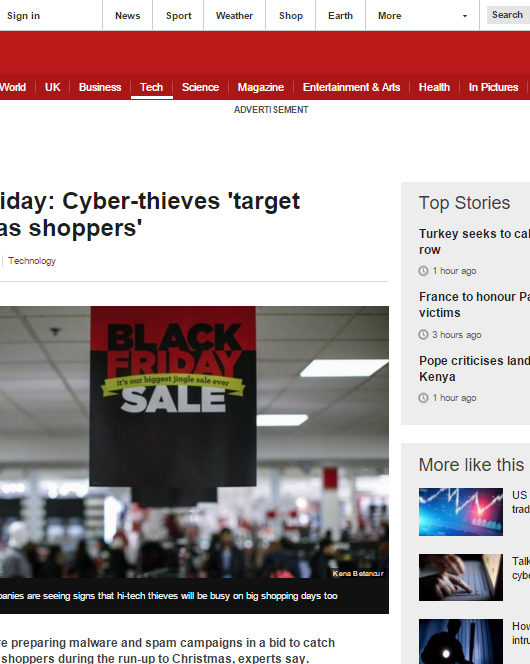Open the Earth section
The height and width of the screenshot is (664, 530).
340,16
